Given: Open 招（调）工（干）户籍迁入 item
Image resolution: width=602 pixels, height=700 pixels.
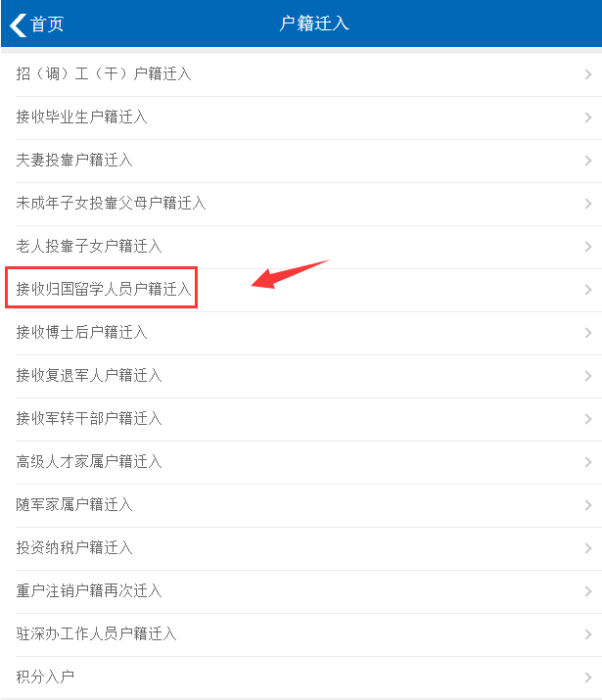Looking at the screenshot, I should (x=301, y=74).
